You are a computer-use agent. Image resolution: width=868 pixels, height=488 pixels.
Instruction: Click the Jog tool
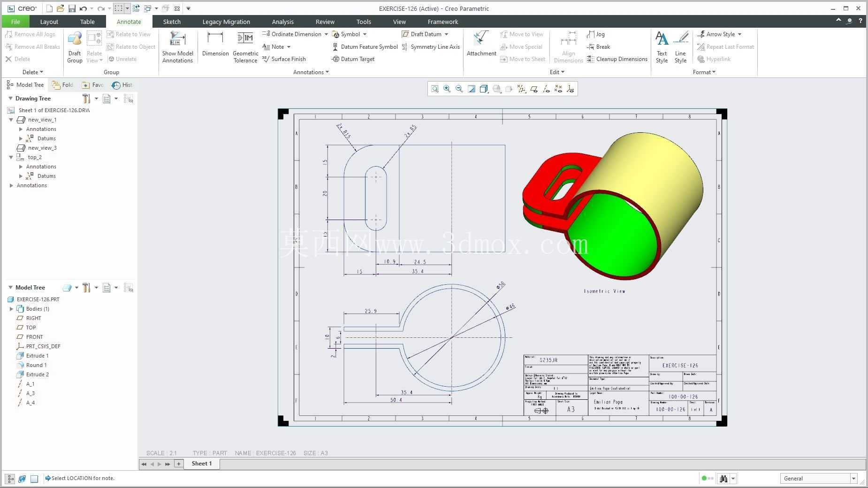(x=596, y=34)
